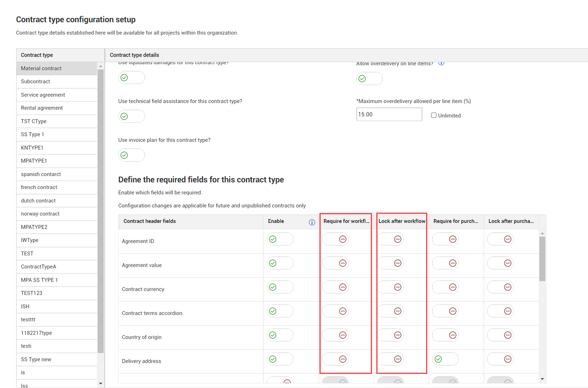Toggle Require for workflow on Contract terms accordion
Viewport: 588px width, 388px height.
[x=336, y=311]
